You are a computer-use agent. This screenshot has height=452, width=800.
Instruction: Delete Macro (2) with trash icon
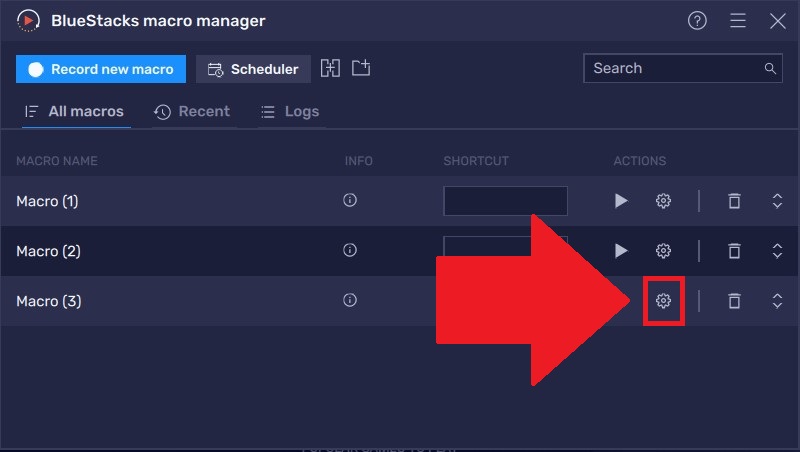tap(734, 250)
